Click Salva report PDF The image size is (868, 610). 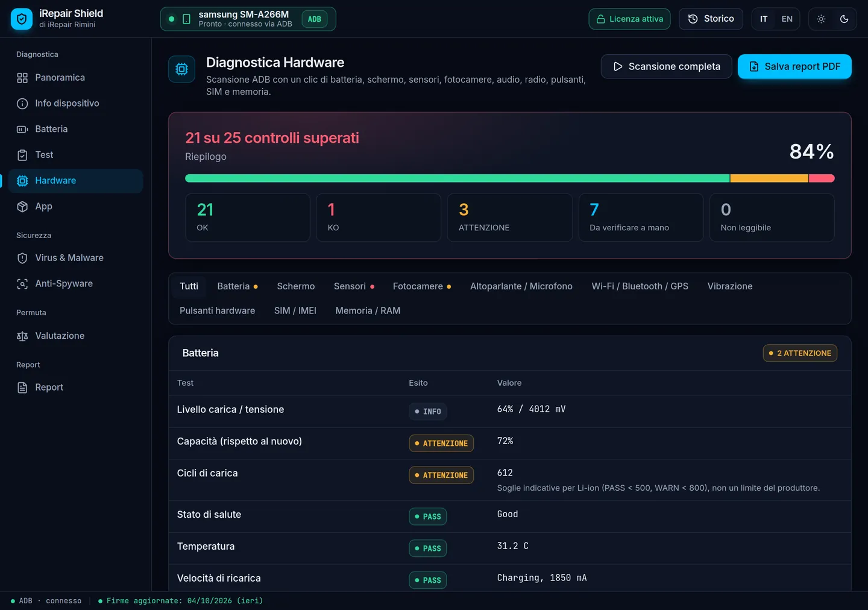point(794,66)
